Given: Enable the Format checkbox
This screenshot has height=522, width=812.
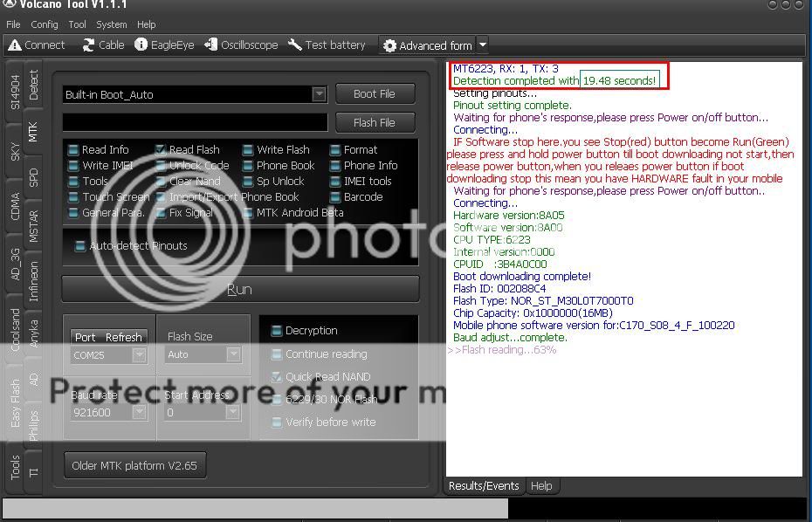Looking at the screenshot, I should pyautogui.click(x=335, y=150).
